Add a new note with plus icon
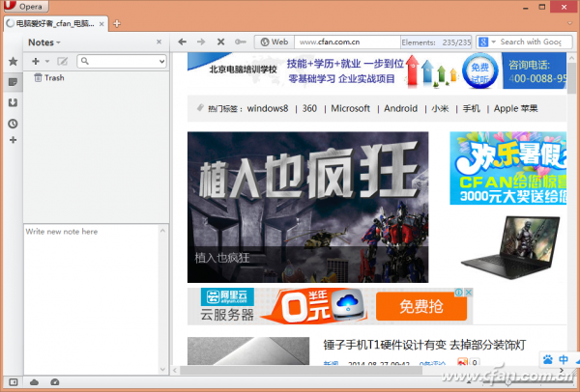This screenshot has width=580, height=392. 36,62
